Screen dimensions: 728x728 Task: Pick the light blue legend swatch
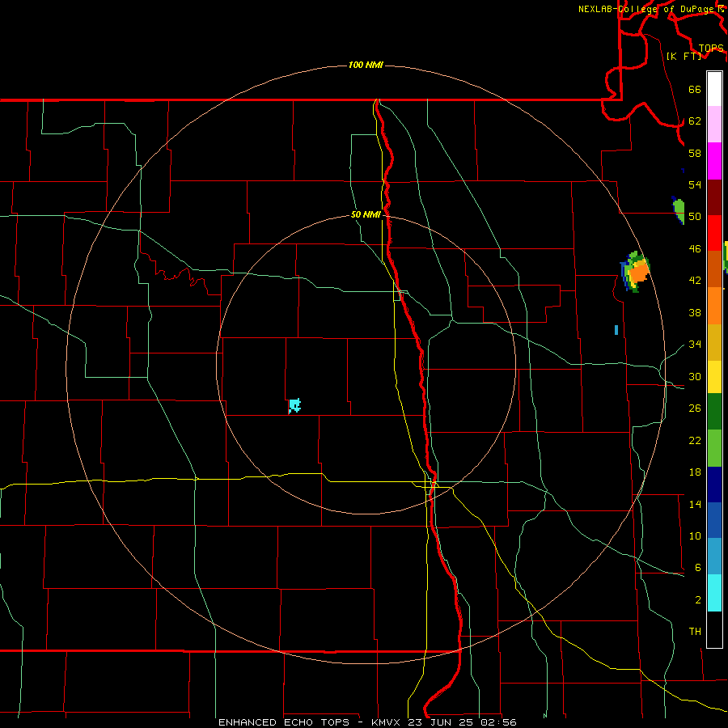coord(714,557)
